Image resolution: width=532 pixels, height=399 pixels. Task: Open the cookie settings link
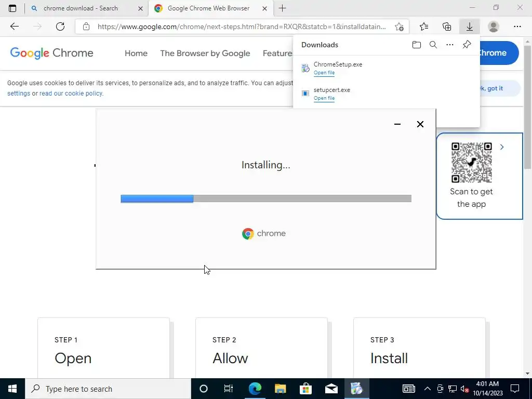tap(19, 94)
